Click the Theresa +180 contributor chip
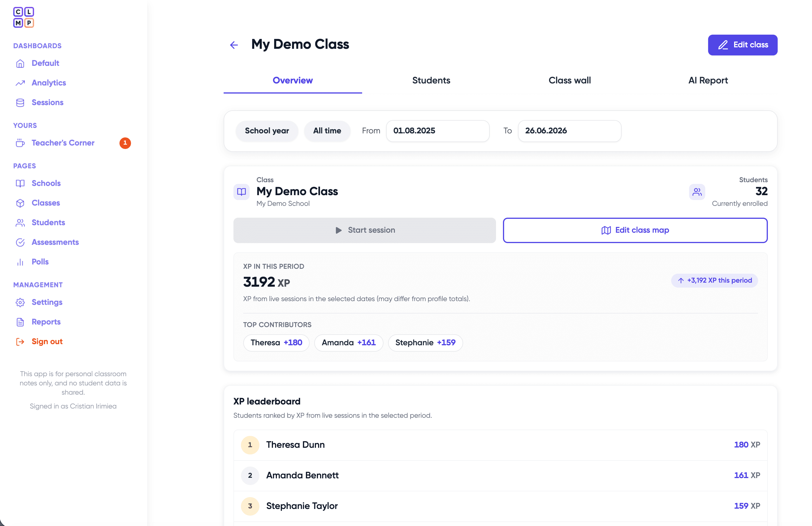This screenshot has height=526, width=812. tap(276, 343)
